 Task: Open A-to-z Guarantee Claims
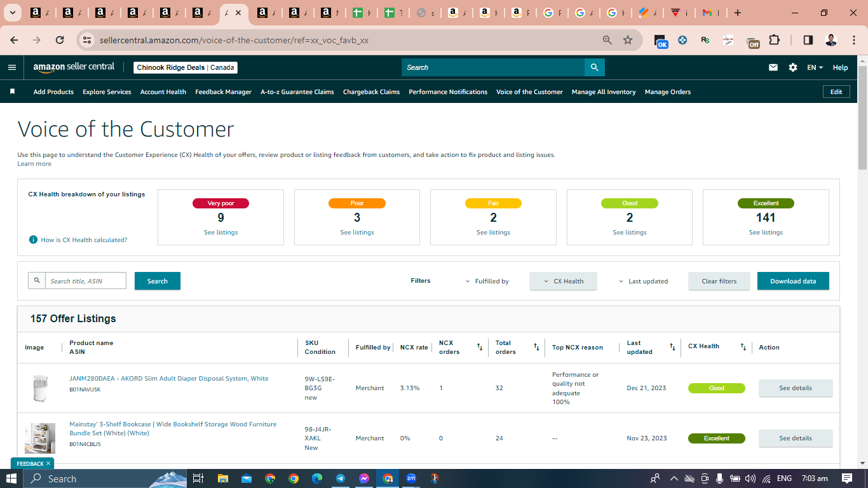click(x=297, y=91)
